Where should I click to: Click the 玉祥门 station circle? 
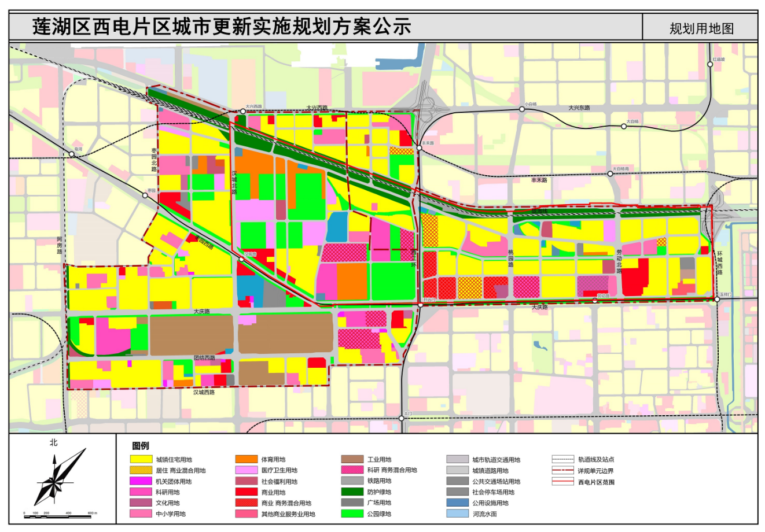coord(717,299)
